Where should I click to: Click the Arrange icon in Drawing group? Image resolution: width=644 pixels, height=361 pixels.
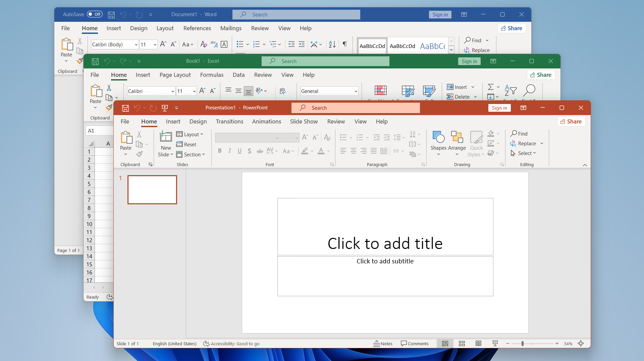tap(457, 137)
